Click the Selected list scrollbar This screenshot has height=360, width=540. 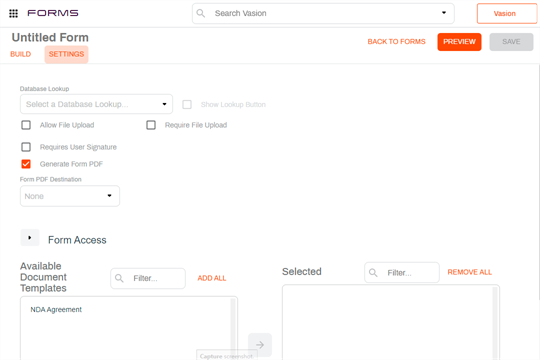(495, 323)
